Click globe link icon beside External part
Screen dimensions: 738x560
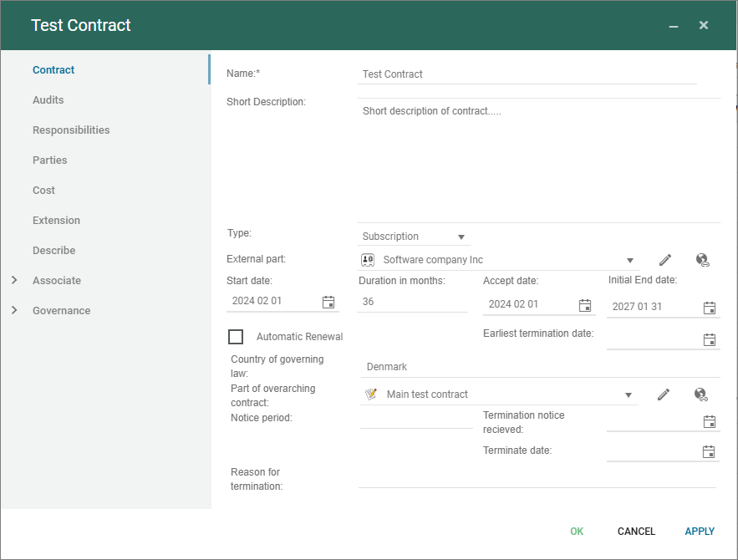click(x=702, y=260)
